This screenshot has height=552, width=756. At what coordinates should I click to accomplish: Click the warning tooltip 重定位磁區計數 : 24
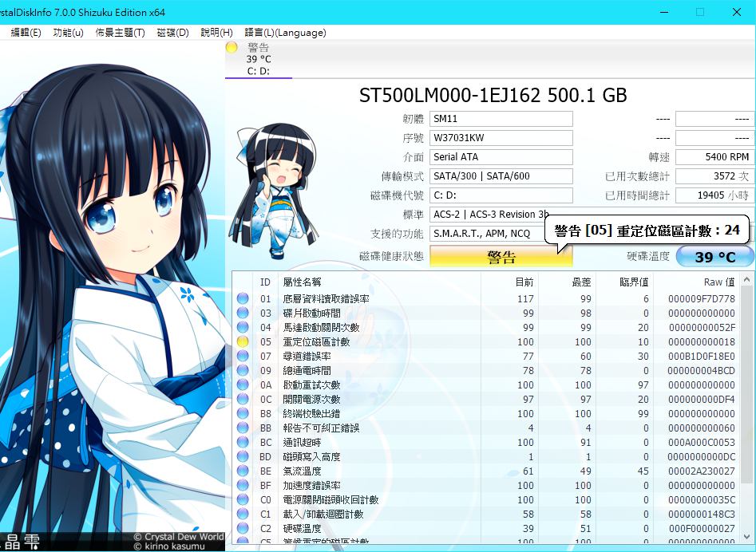click(x=647, y=231)
